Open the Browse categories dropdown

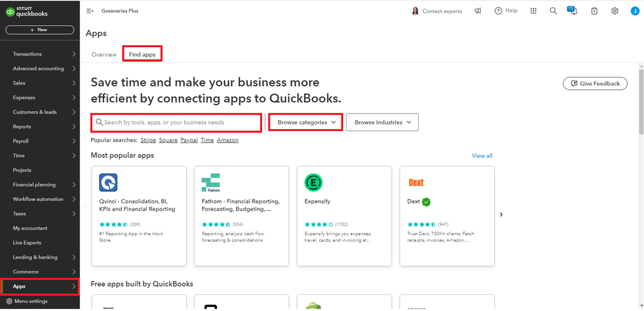point(306,122)
